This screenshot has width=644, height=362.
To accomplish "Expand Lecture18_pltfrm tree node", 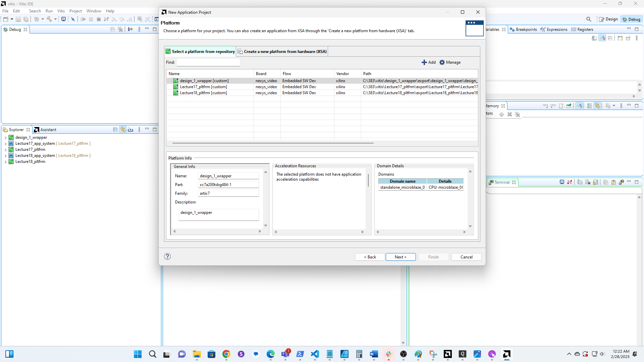I will [5, 162].
